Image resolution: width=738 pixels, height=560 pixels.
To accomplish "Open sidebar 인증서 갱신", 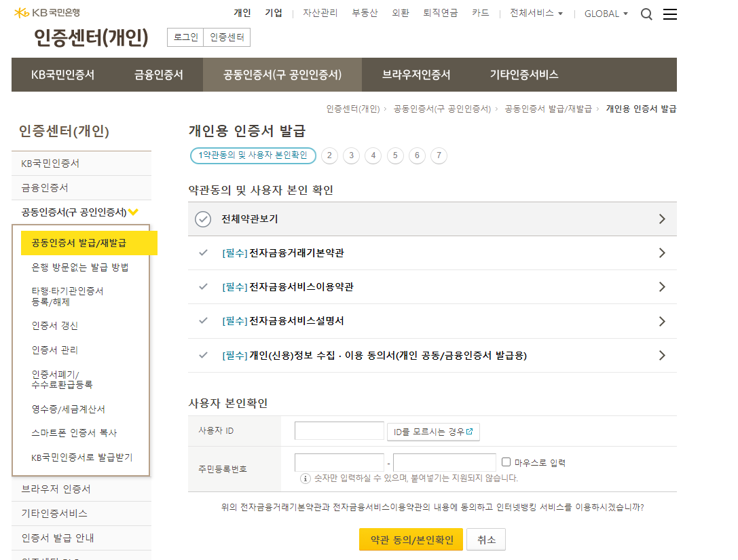I will coord(54,326).
